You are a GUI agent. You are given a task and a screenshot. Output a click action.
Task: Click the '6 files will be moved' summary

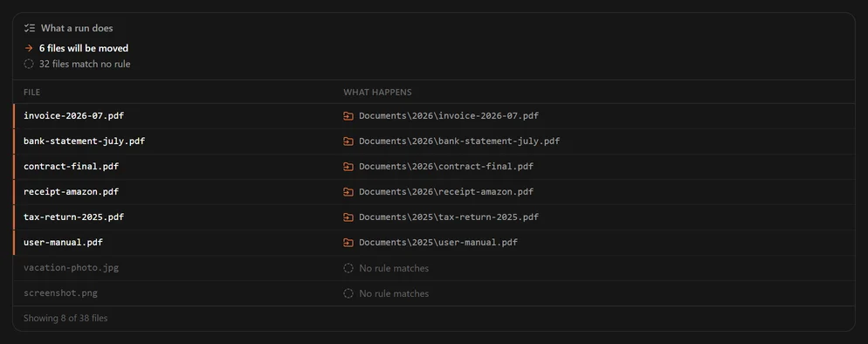point(84,48)
